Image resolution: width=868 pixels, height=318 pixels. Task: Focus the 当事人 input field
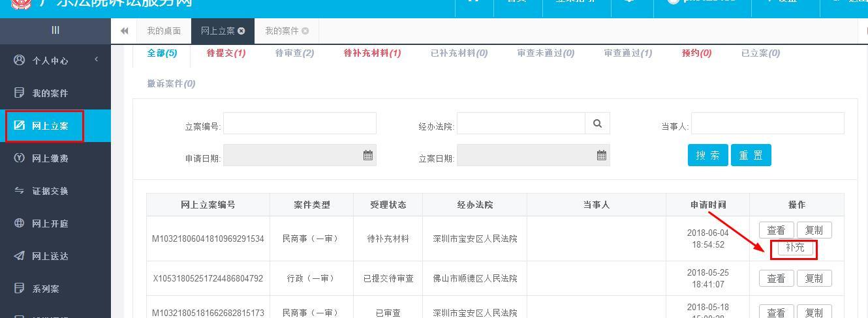coord(767,123)
